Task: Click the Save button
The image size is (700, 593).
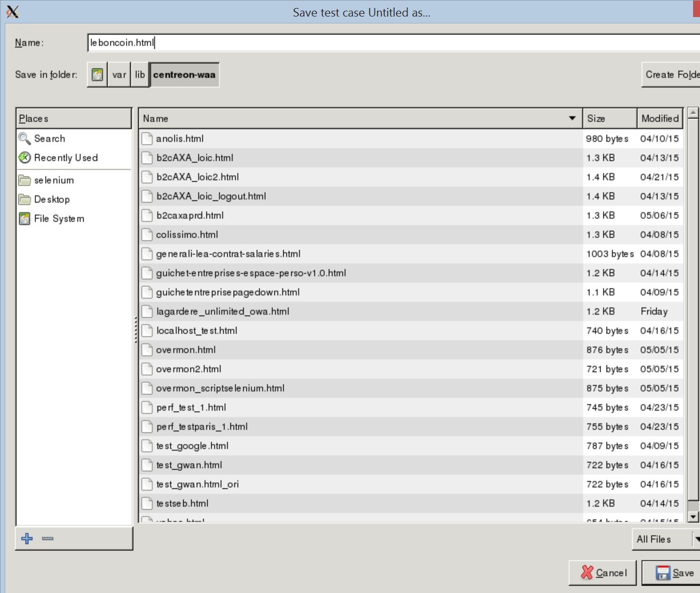Action: pyautogui.click(x=672, y=573)
